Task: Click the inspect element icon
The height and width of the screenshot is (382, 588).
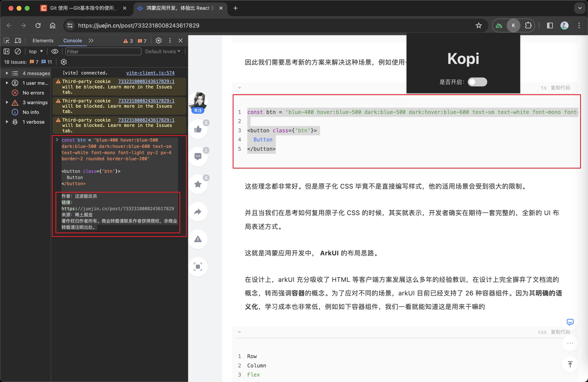Action: tap(6, 40)
